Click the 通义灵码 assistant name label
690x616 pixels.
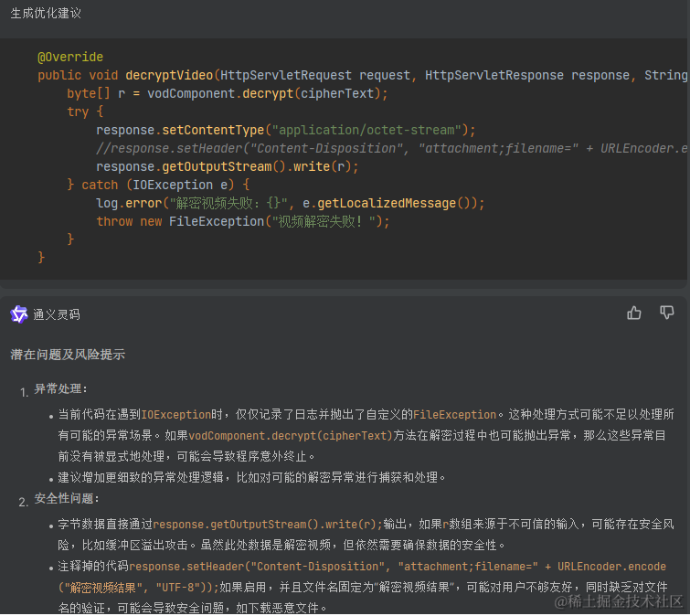(57, 314)
